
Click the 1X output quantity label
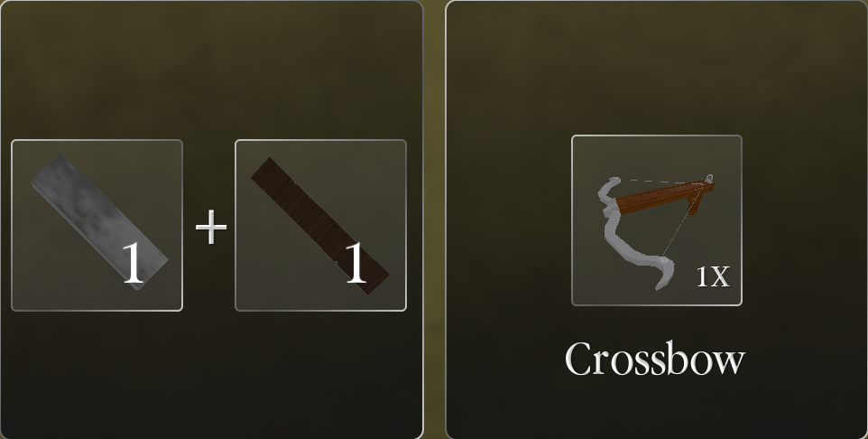[x=713, y=276]
